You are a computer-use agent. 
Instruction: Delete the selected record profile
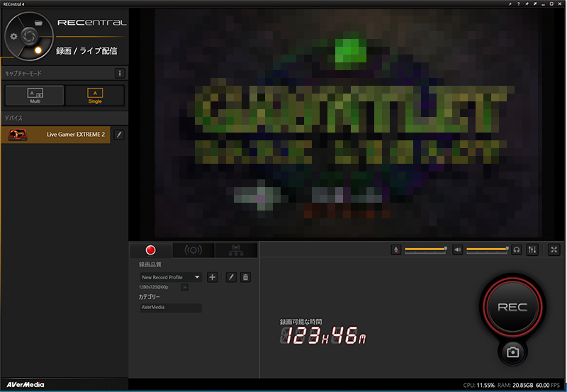245,277
